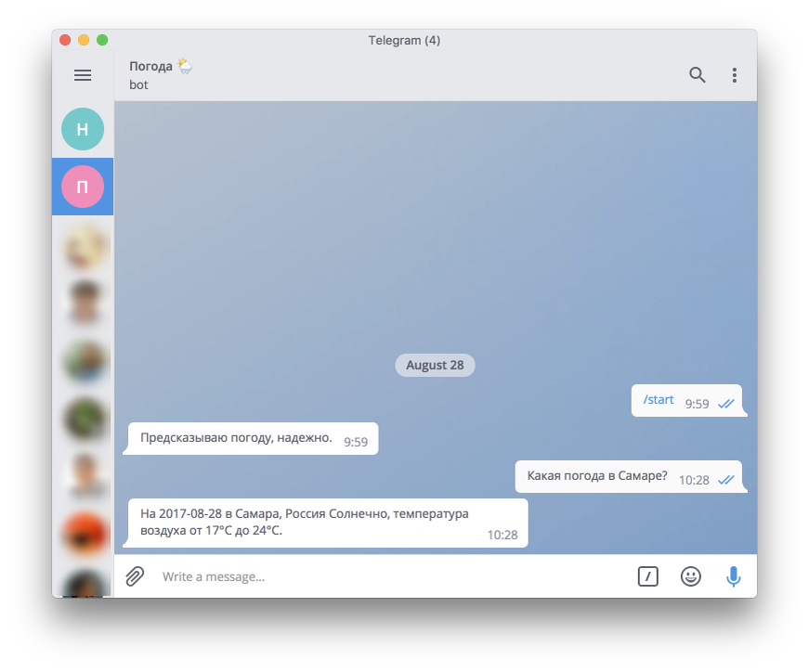Open the hamburger main menu

[x=83, y=75]
